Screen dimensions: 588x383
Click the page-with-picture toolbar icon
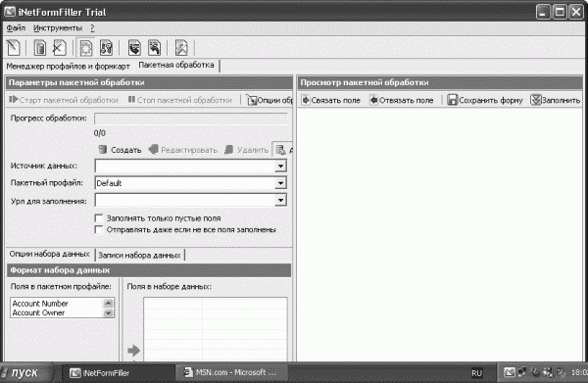(x=181, y=48)
